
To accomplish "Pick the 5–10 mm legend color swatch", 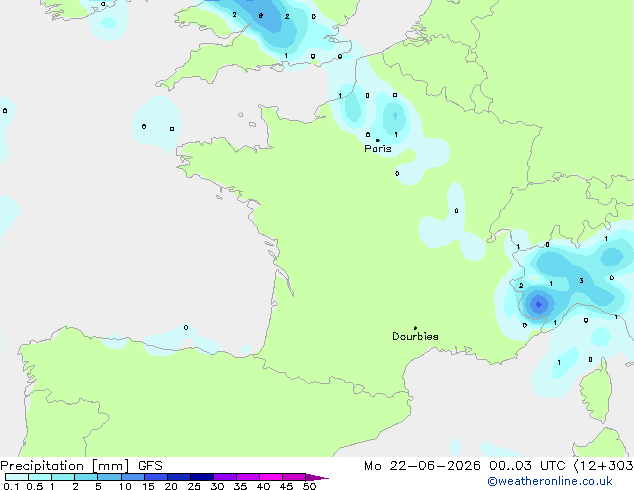I will click(x=110, y=477).
